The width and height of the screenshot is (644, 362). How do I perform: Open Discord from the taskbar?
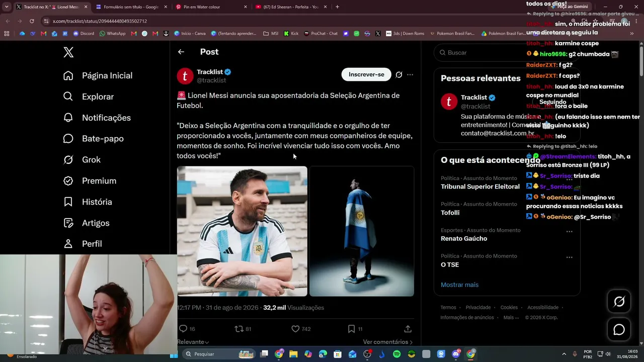click(x=456, y=354)
